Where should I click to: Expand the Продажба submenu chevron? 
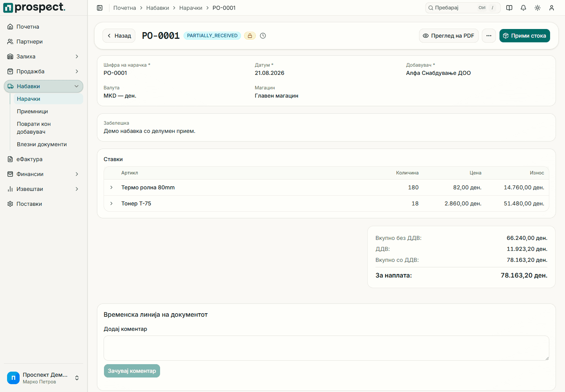[x=77, y=71]
